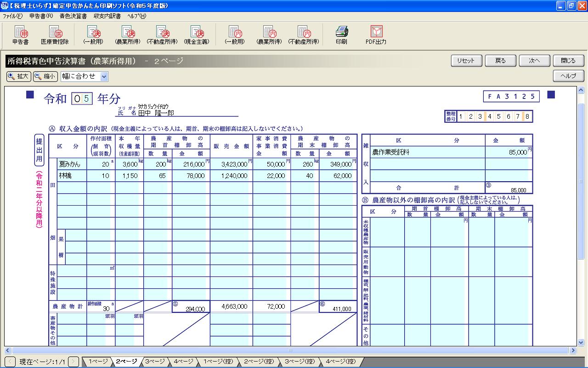588x368 pixels.
Task: Click the vertical scrollbar up arrow
Action: pyautogui.click(x=581, y=90)
